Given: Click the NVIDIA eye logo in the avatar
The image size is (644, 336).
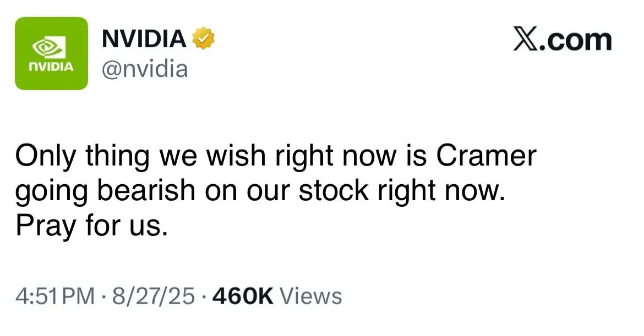Looking at the screenshot, I should tap(50, 46).
